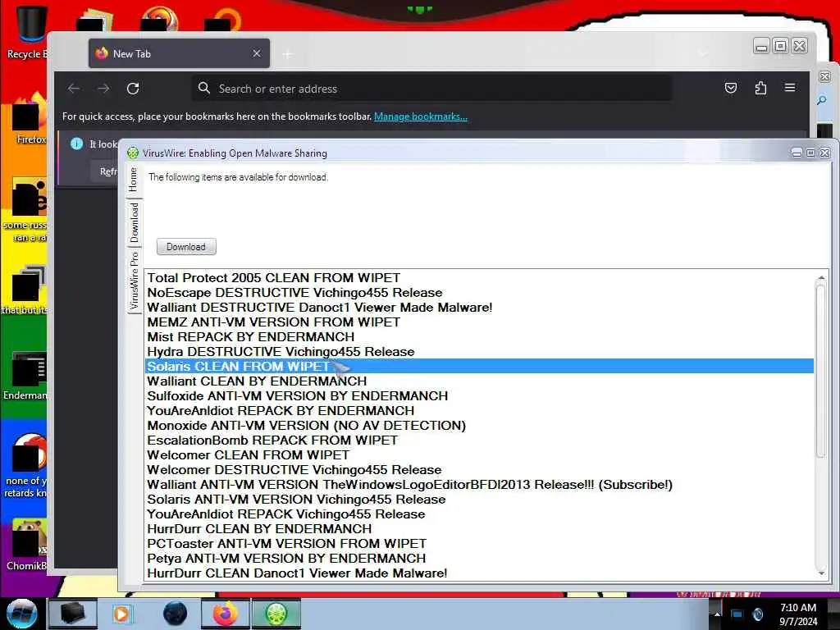
Task: Select NoEscape DESTRUCTIVE Vichingo455 Release
Action: 479,293
